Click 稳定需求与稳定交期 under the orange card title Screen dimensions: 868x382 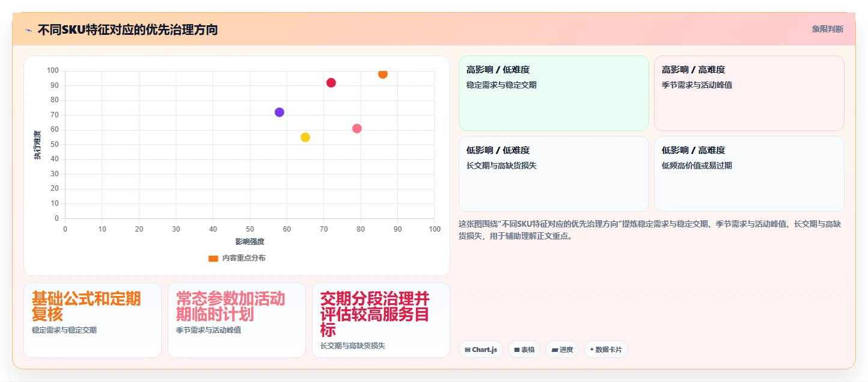[64, 330]
